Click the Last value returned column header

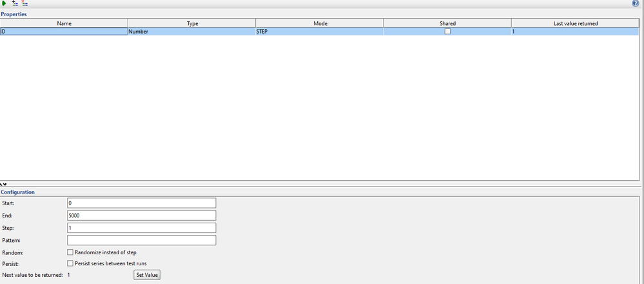(x=575, y=23)
